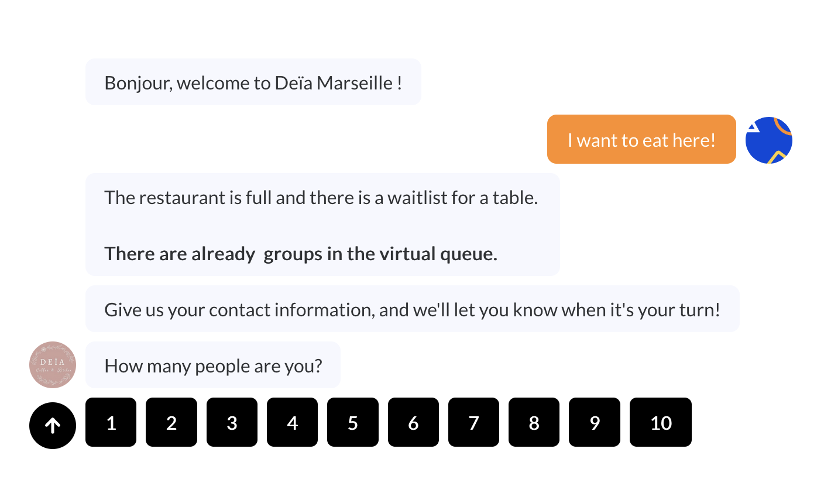Choose party size 4
824x504 pixels.
293,422
